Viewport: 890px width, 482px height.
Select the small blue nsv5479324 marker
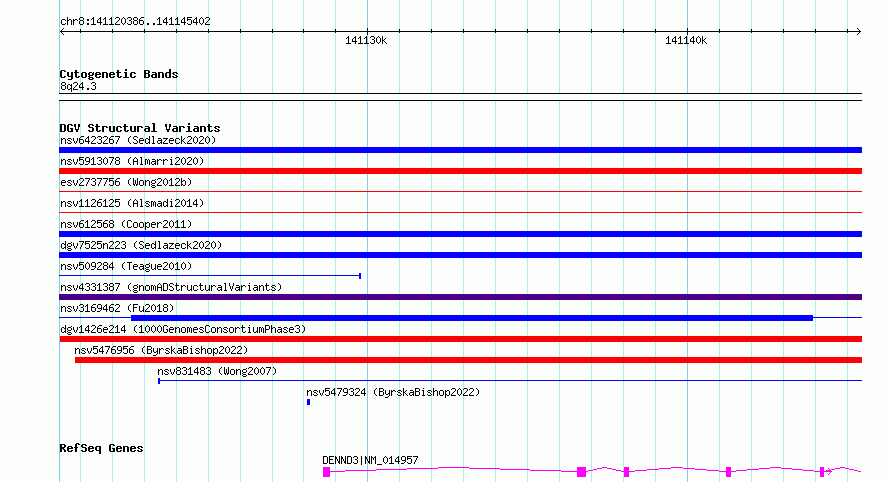pyautogui.click(x=308, y=402)
